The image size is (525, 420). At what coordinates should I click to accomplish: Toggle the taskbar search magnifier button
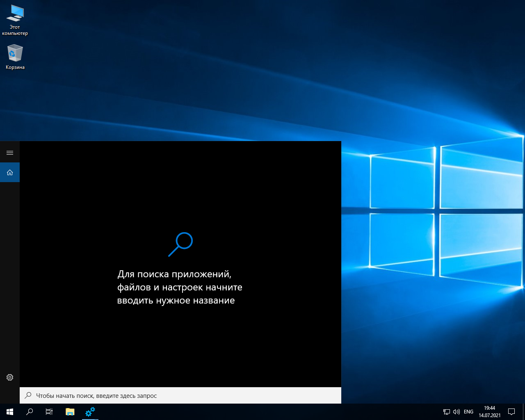30,412
